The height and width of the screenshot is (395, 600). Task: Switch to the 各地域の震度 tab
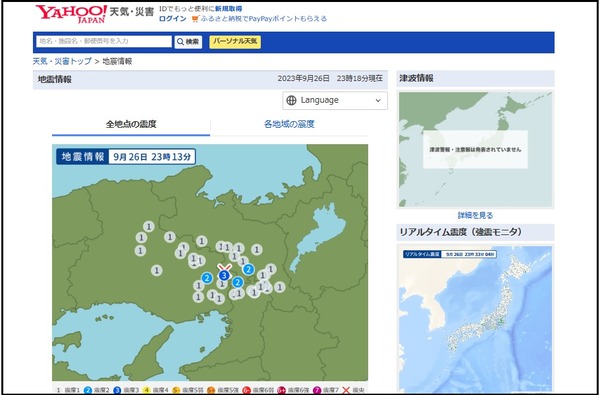[x=289, y=124]
